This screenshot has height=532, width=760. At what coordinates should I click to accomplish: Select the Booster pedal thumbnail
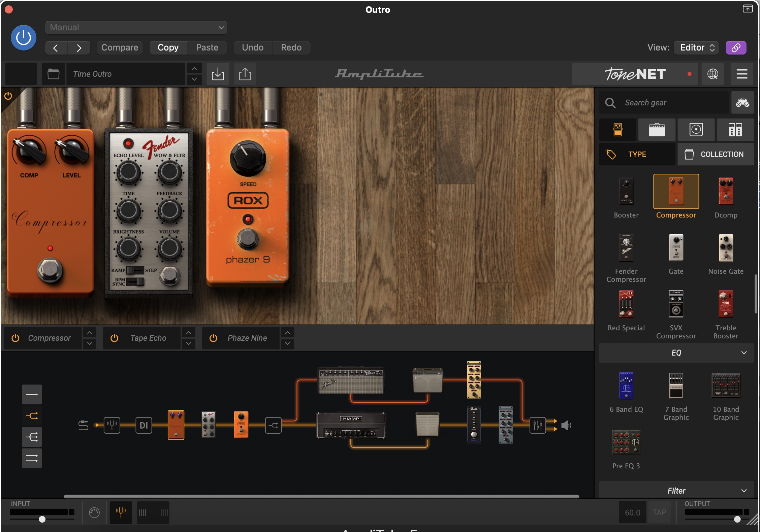click(x=626, y=191)
